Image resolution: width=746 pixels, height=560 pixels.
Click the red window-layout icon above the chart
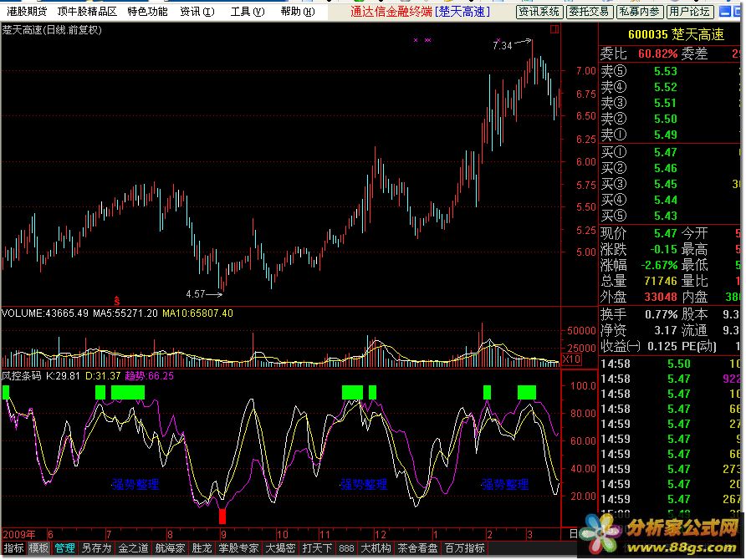click(x=554, y=30)
